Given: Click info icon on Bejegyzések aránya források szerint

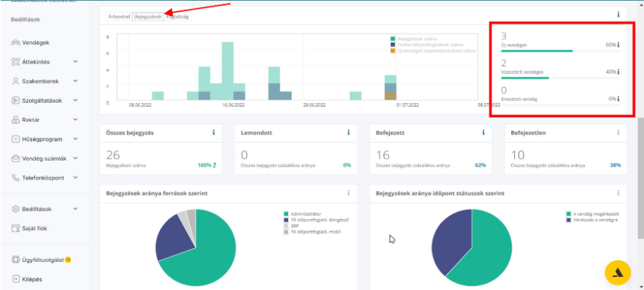Looking at the screenshot, I should click(x=349, y=193).
